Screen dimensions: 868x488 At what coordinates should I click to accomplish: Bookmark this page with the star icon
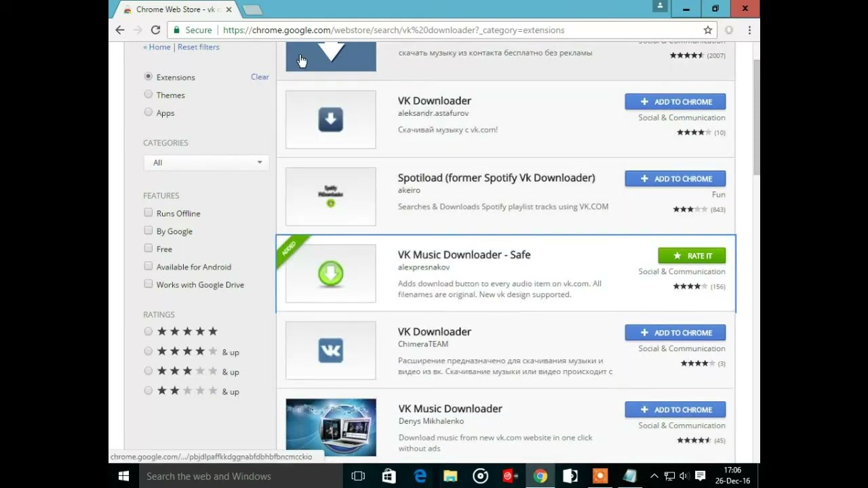(708, 30)
